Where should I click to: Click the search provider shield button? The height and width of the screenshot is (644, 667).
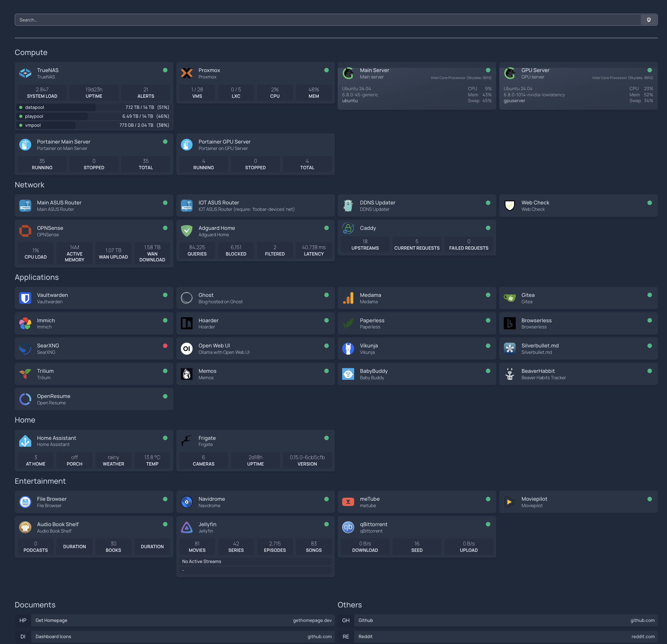(649, 20)
